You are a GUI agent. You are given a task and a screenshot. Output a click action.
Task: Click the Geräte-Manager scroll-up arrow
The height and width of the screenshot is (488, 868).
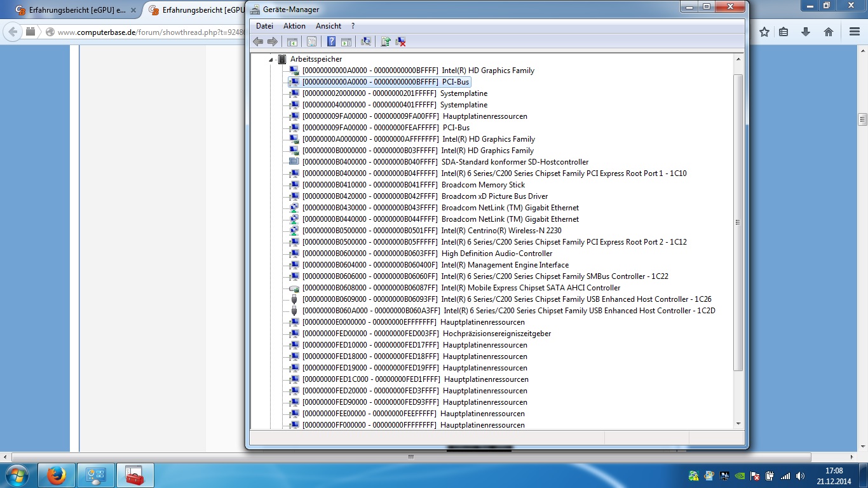coord(738,59)
